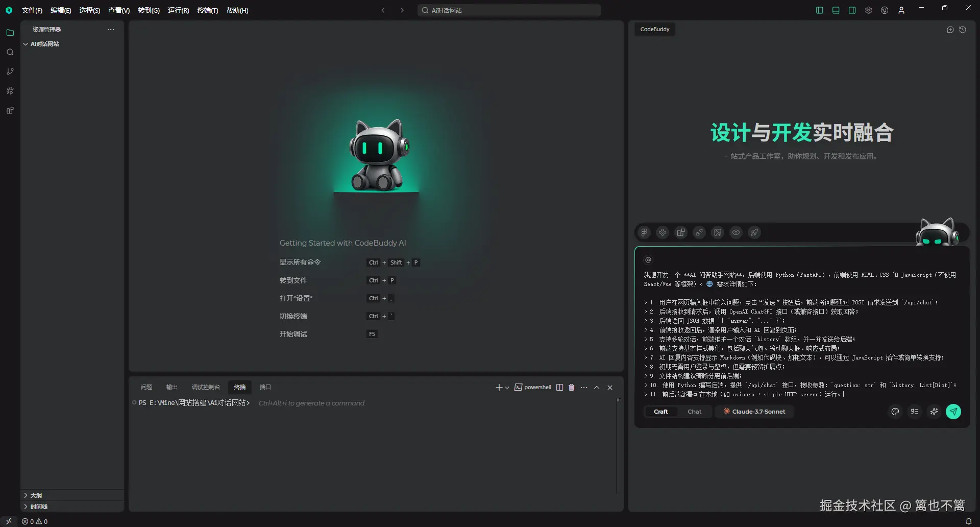Viewport: 980px width, 527px height.
Task: Click the CodeBuddy logo in the title bar
Action: [x=9, y=10]
